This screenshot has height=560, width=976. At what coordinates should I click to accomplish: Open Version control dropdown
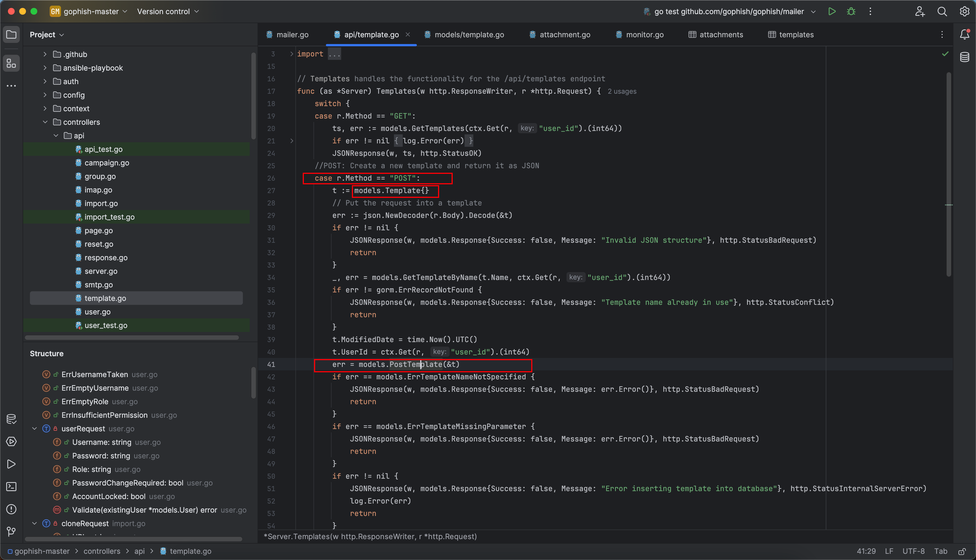(x=168, y=12)
